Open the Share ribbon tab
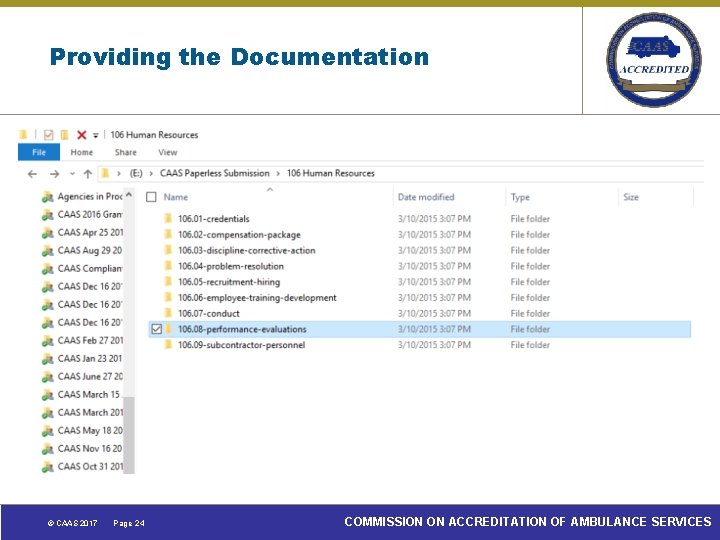This screenshot has height=540, width=720. pyautogui.click(x=125, y=152)
